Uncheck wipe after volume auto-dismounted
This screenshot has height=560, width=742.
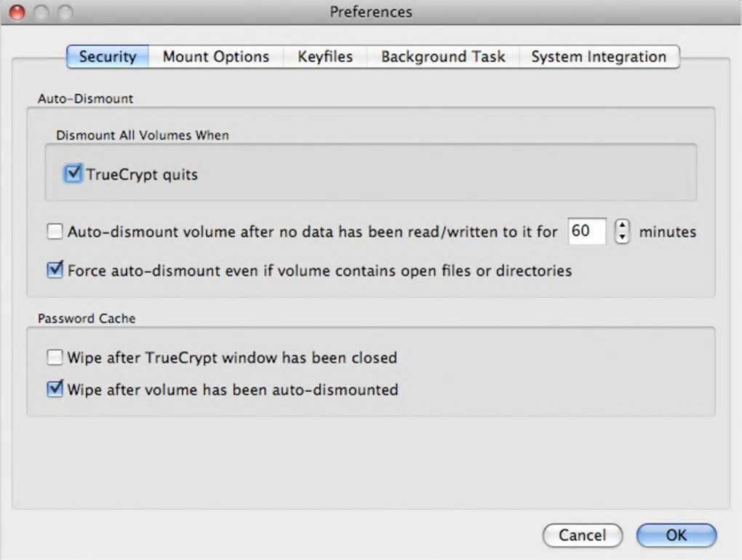pos(55,389)
